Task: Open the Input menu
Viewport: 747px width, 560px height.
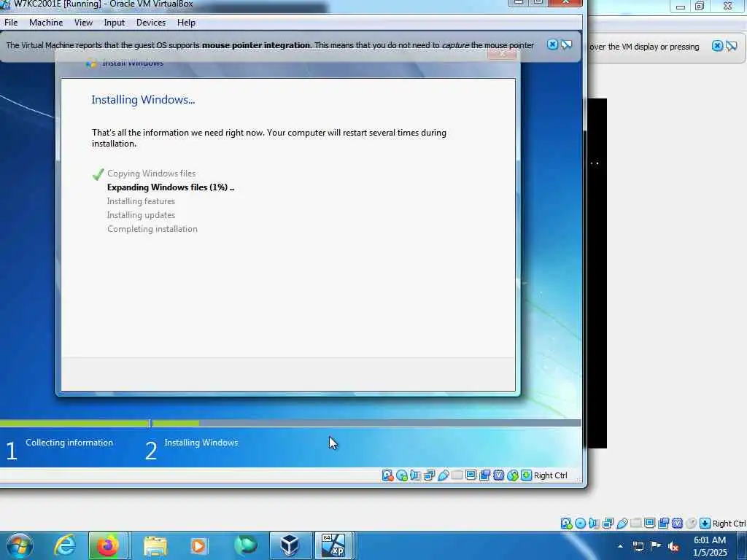Action: click(115, 23)
